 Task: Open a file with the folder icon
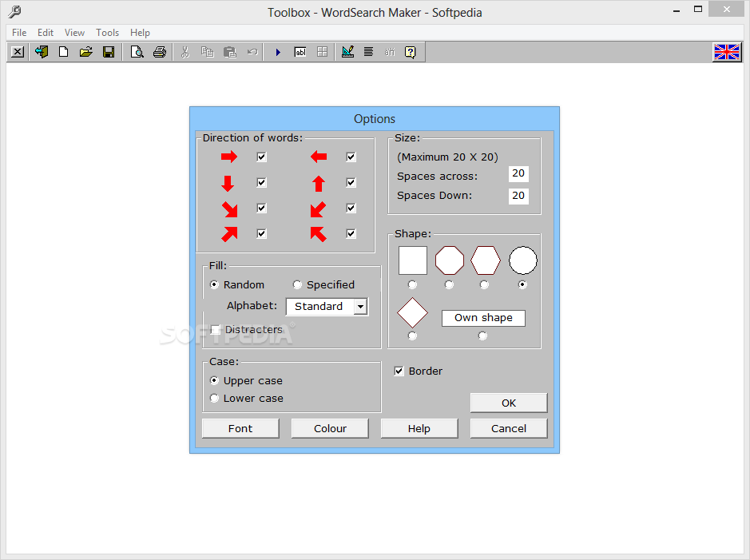click(x=86, y=52)
